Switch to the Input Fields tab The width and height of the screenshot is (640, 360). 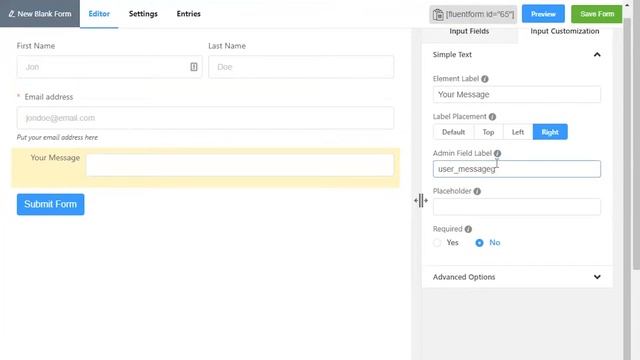pos(469,31)
